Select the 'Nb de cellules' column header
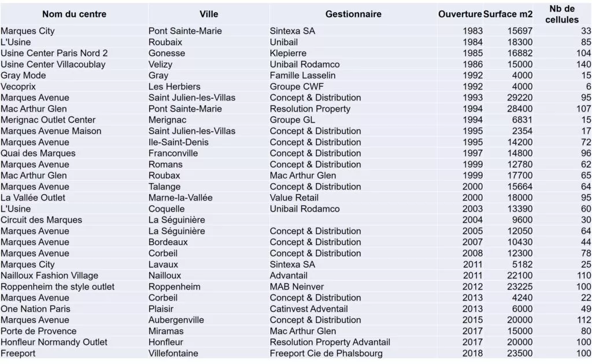This screenshot has width=592, height=364. 562,14
